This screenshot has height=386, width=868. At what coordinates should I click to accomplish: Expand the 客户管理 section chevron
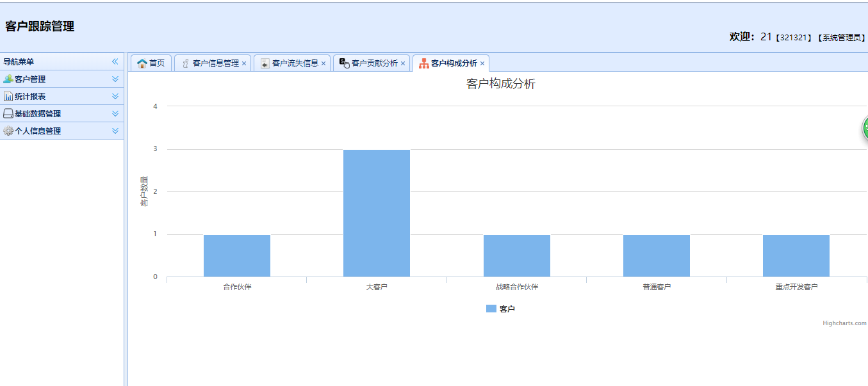115,79
